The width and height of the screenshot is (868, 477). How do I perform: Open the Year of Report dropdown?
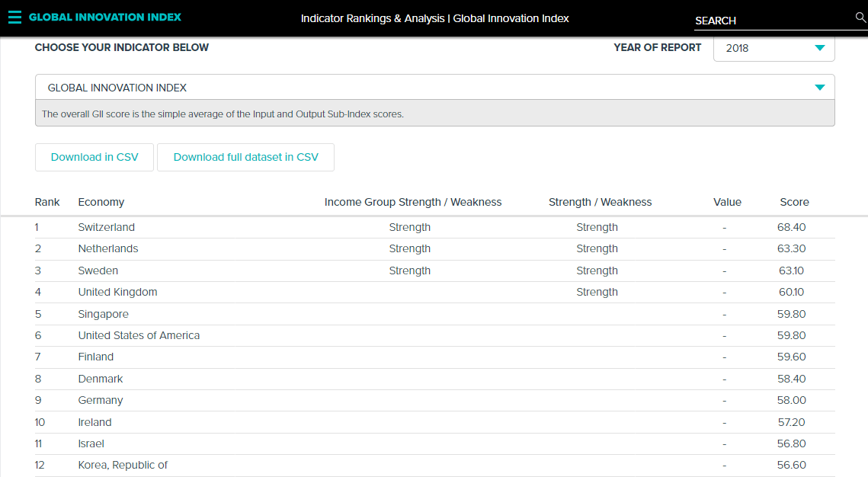(774, 48)
